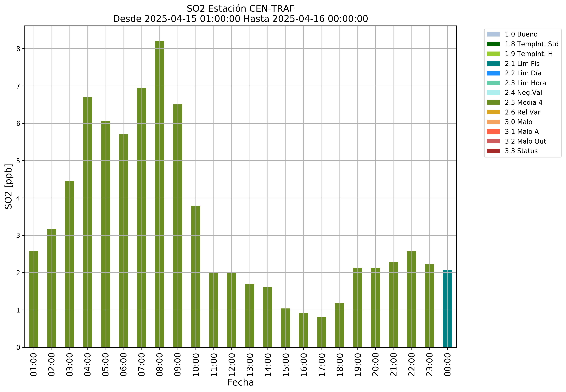Click the 2.6 Rel Var legend swatch
Viewport: 566px width, 392px height.
493,112
